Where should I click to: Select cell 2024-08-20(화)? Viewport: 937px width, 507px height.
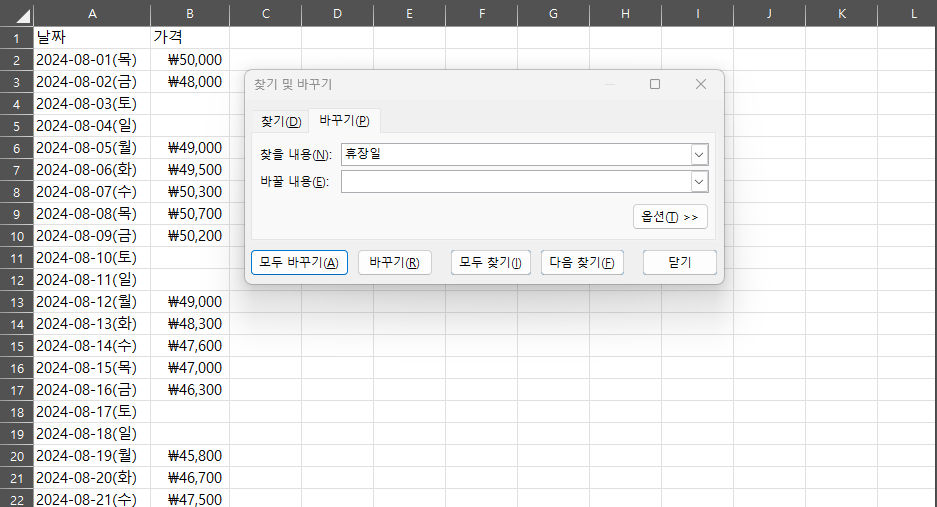pyautogui.click(x=92, y=478)
